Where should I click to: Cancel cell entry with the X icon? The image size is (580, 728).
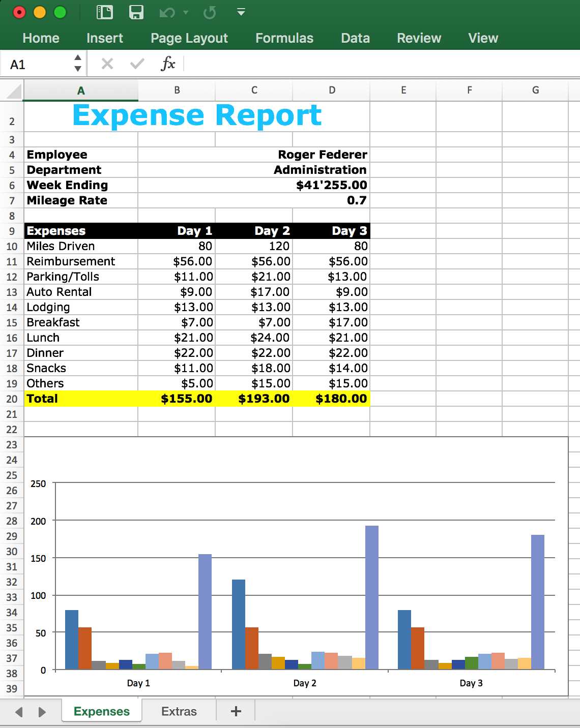107,64
